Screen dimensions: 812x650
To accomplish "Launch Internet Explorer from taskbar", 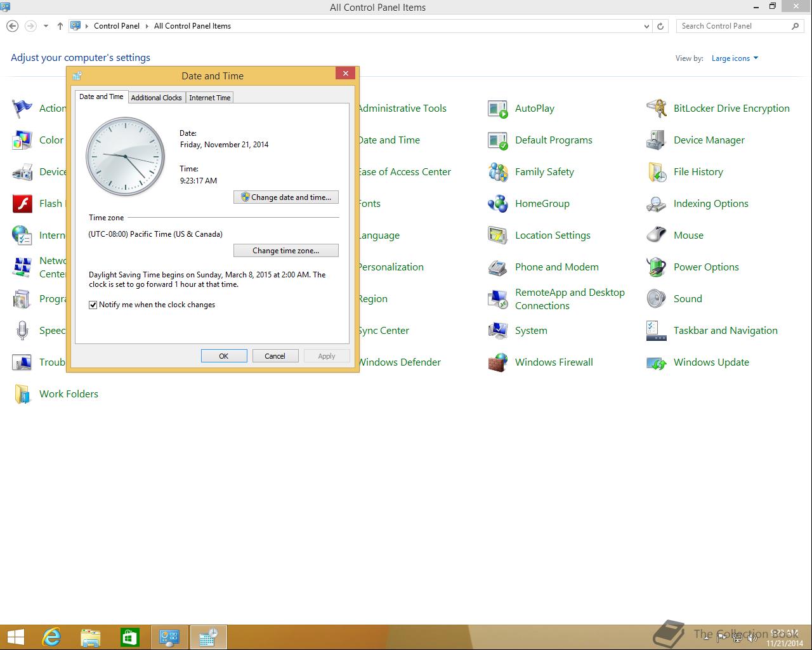I will coord(51,637).
